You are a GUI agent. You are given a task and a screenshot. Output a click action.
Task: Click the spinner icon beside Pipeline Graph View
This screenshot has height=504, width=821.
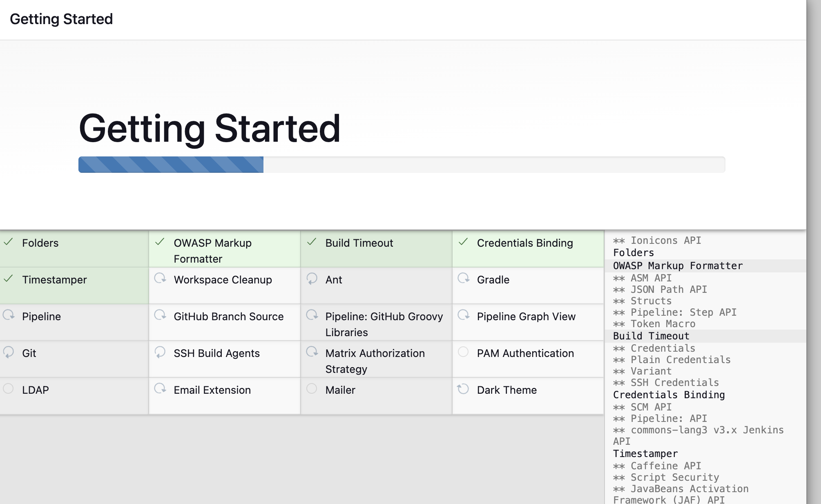[x=463, y=315]
